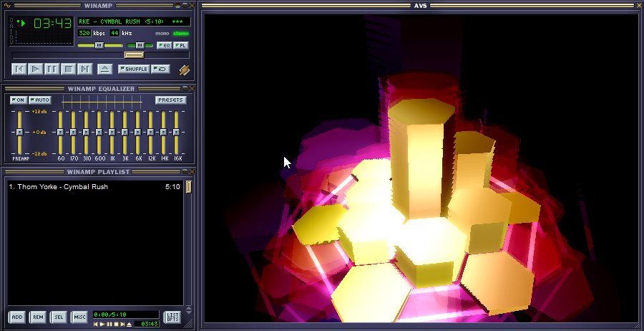644x331 pixels.
Task: Click the stereo indicator
Action: click(x=181, y=33)
